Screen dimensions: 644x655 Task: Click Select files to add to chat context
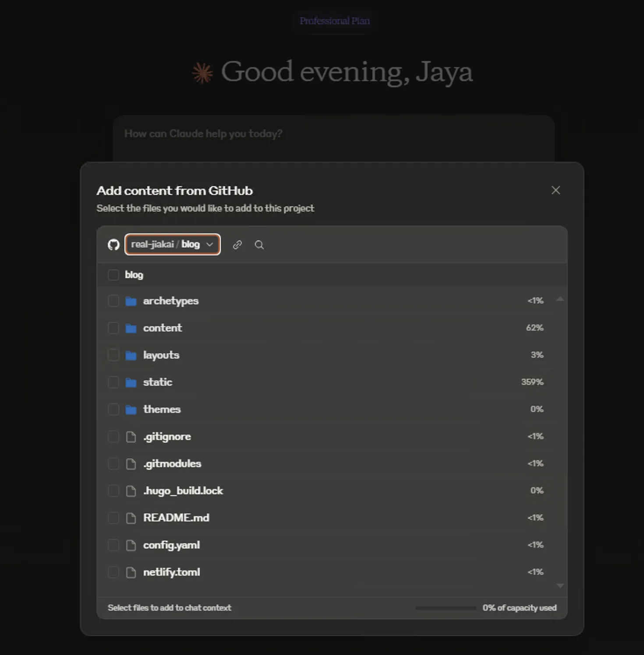170,608
